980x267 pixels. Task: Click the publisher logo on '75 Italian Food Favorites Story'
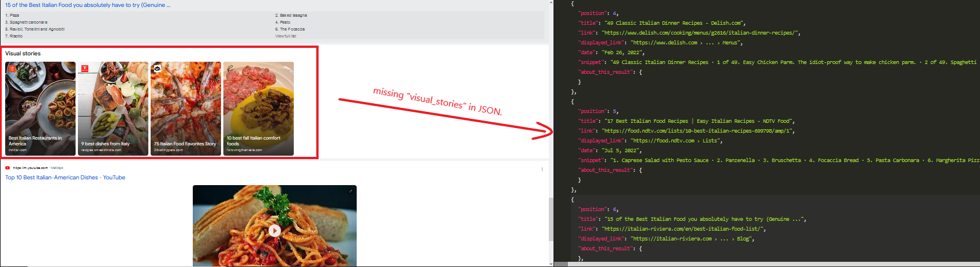(158, 69)
